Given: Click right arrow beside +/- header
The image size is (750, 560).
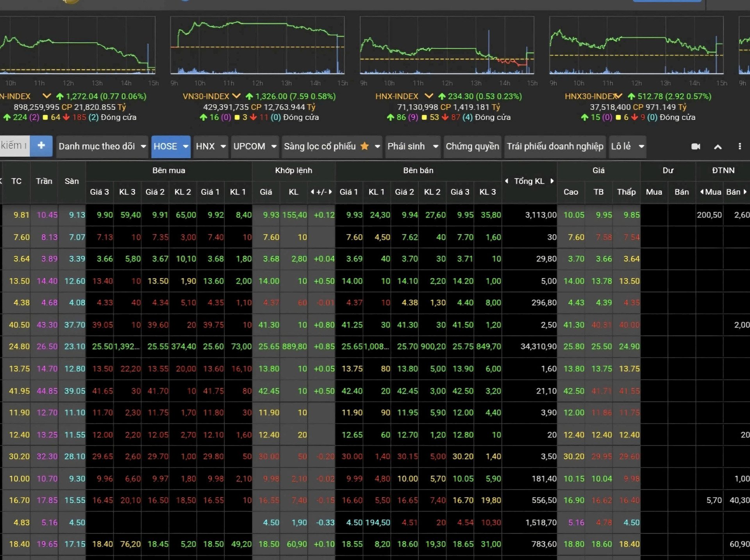Looking at the screenshot, I should click(330, 192).
